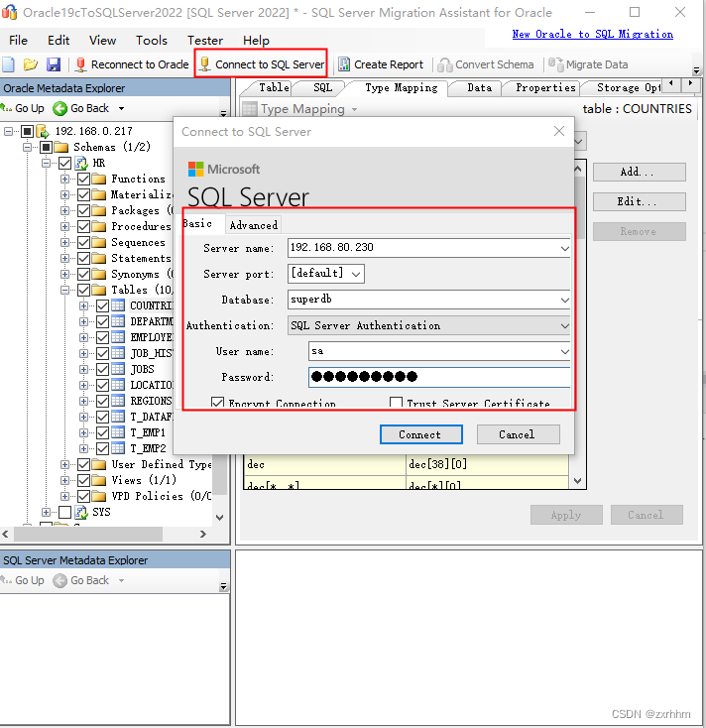Select the SYS schema icon

[x=81, y=512]
